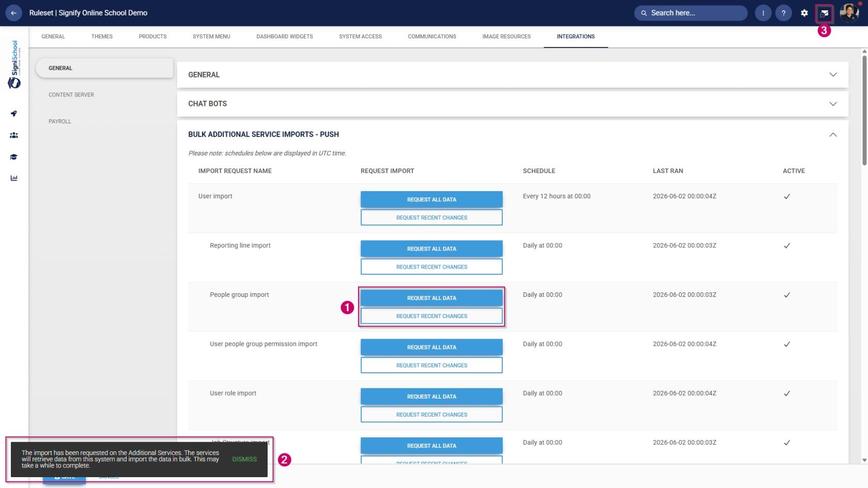Open the messages envelope icon
The height and width of the screenshot is (488, 868).
(x=824, y=13)
